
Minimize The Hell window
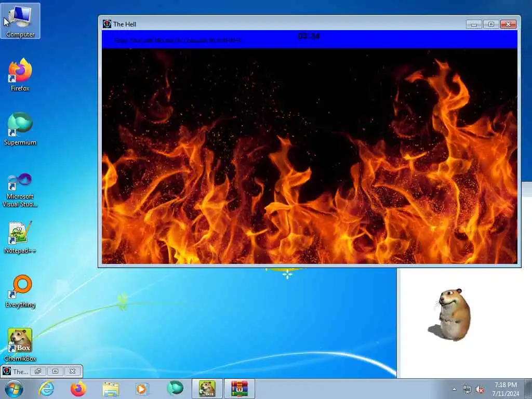pos(474,24)
